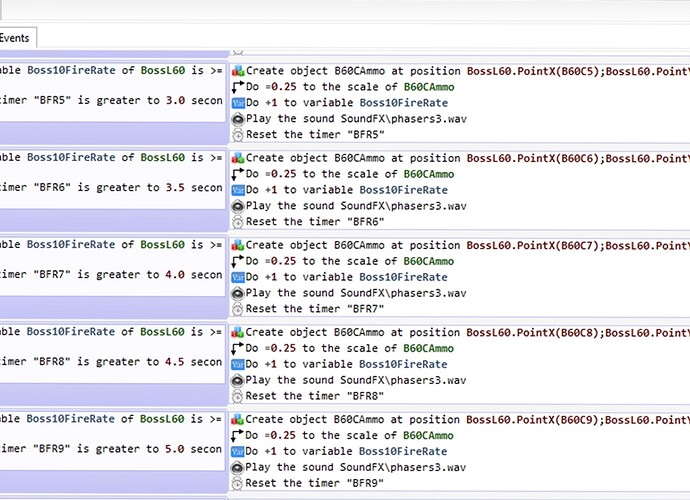Select Boss10FireRate condition above the BFR9 timer
The width and height of the screenshot is (690, 500).
pyautogui.click(x=112, y=419)
